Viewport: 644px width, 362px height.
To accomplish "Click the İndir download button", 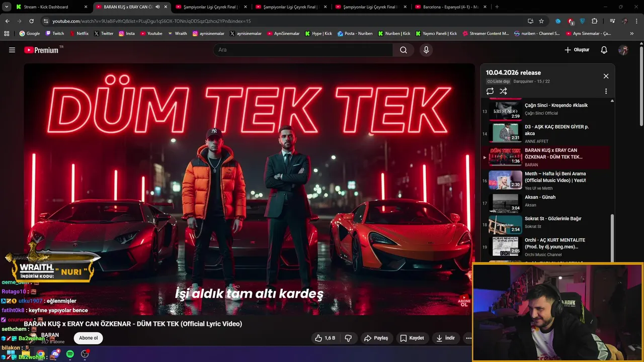I will 445,338.
